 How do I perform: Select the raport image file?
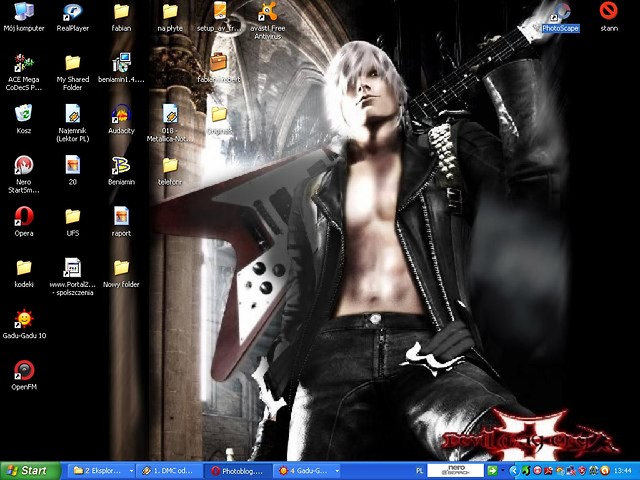coord(121,222)
